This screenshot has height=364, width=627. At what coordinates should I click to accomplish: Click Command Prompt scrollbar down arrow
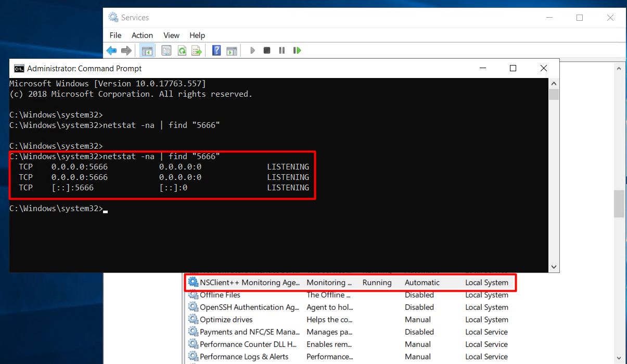coord(554,266)
